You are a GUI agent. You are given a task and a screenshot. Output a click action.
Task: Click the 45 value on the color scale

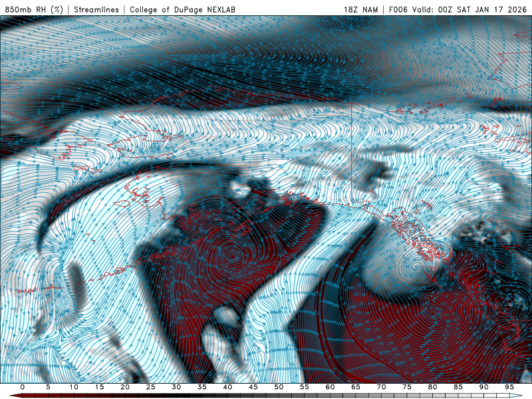pyautogui.click(x=253, y=387)
